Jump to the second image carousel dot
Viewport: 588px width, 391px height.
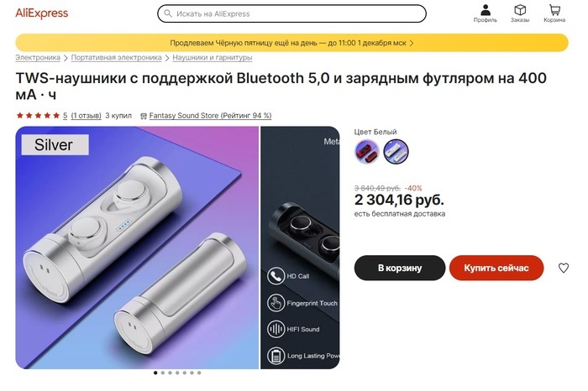163,373
